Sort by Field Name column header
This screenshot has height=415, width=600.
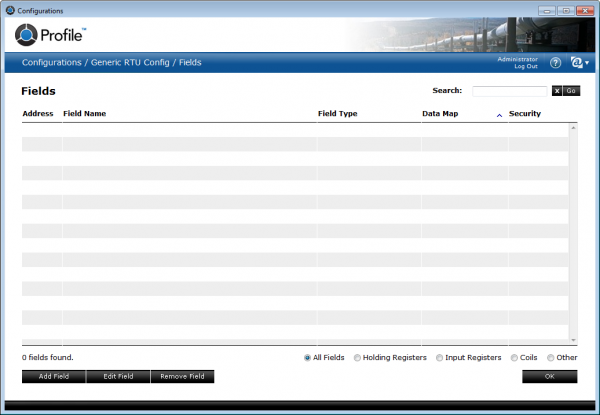click(85, 114)
